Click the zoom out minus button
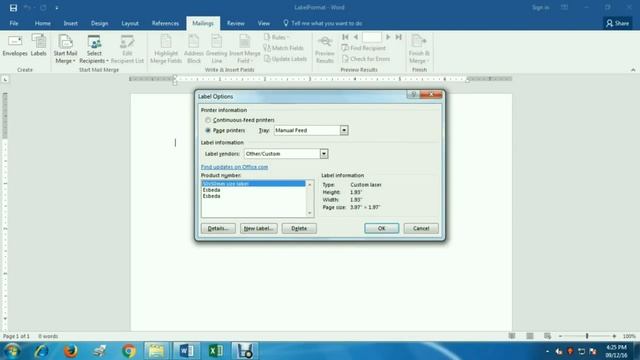 (560, 336)
